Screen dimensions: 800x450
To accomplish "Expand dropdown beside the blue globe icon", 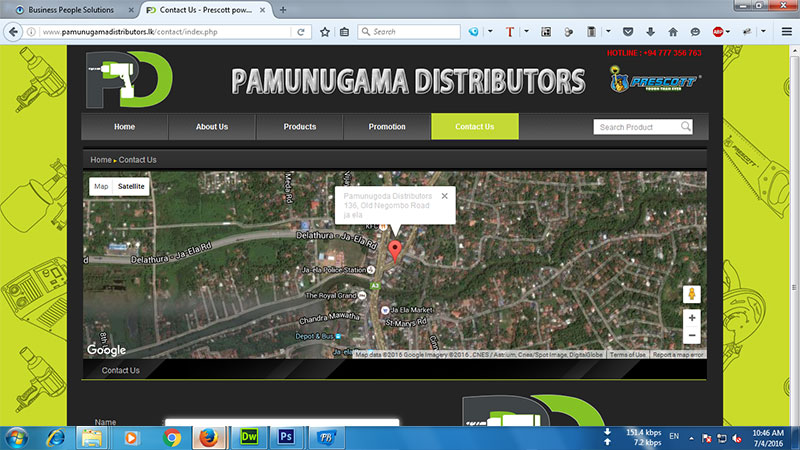I will 490,32.
